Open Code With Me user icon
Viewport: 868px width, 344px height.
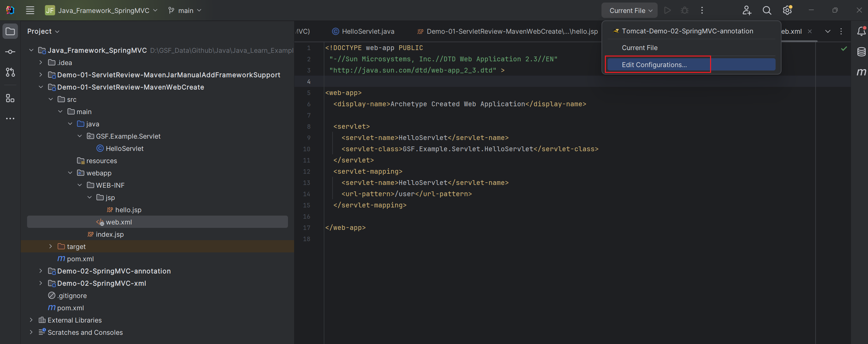746,11
